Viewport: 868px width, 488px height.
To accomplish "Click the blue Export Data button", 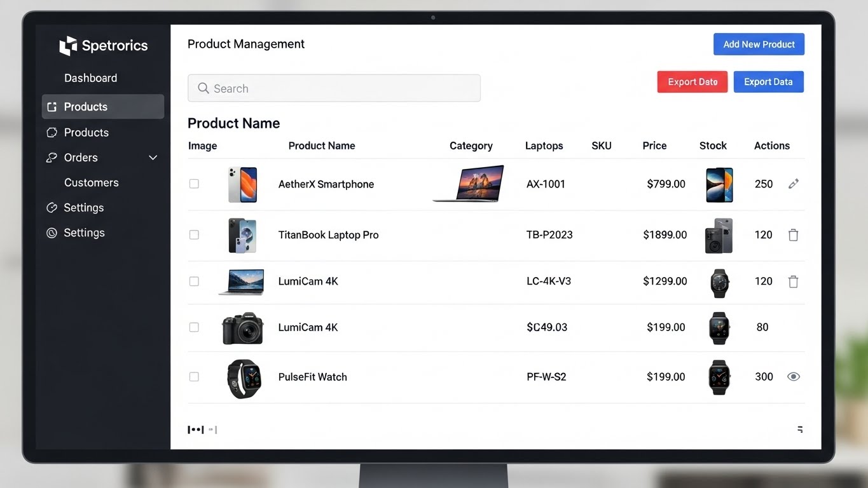I will coord(768,82).
